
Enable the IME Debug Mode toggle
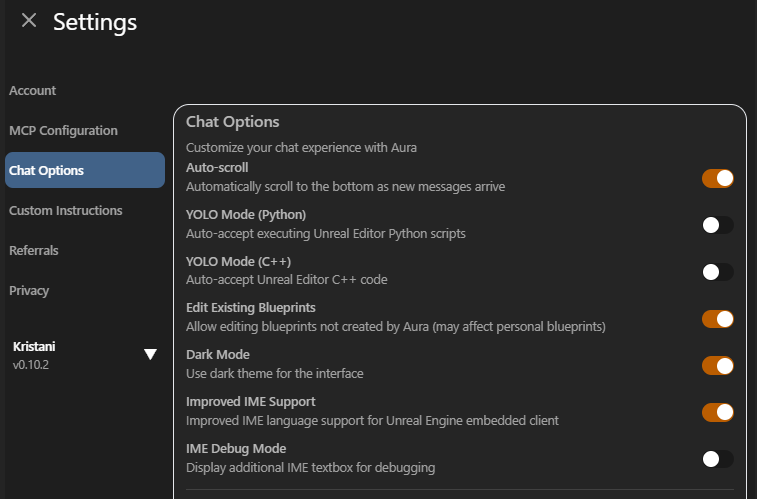coord(718,459)
